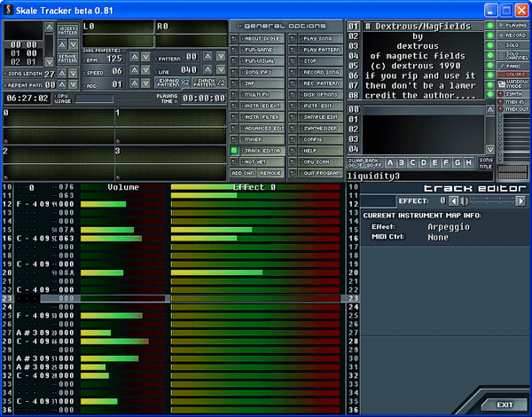Click the volume bar on row 12
532x417 pixels.
tap(123, 204)
